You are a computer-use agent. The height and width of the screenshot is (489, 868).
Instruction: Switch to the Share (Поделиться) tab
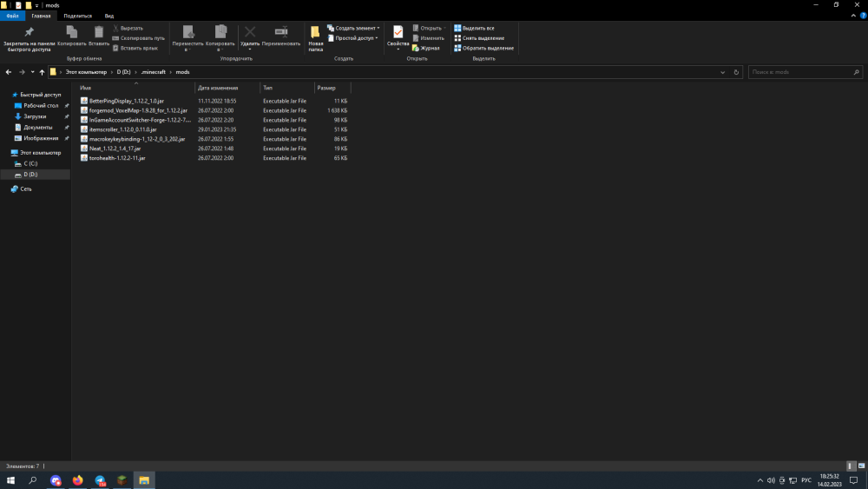(77, 16)
